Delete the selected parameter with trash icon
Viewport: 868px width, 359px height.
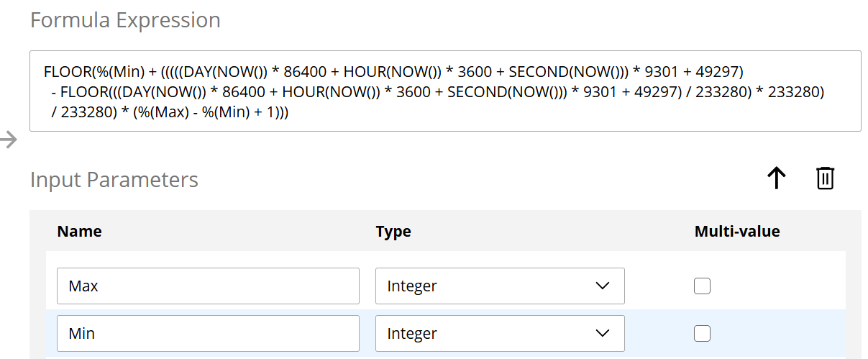825,178
